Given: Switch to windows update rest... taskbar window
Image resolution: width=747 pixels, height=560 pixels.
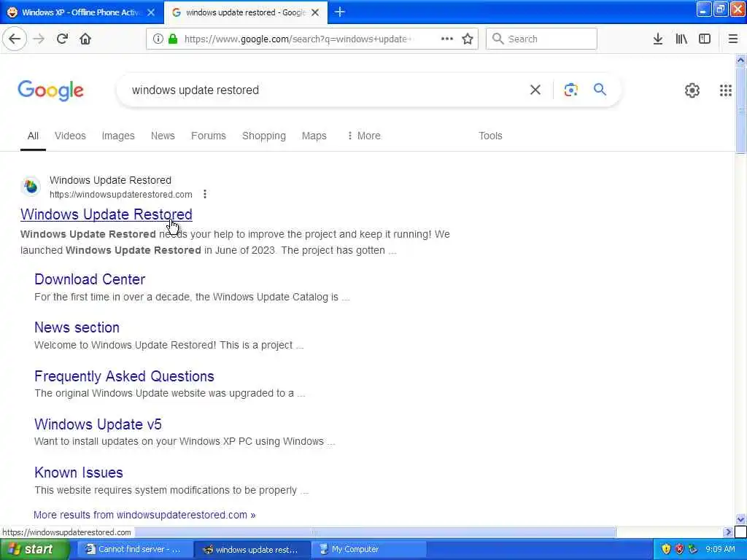Looking at the screenshot, I should pyautogui.click(x=252, y=550).
